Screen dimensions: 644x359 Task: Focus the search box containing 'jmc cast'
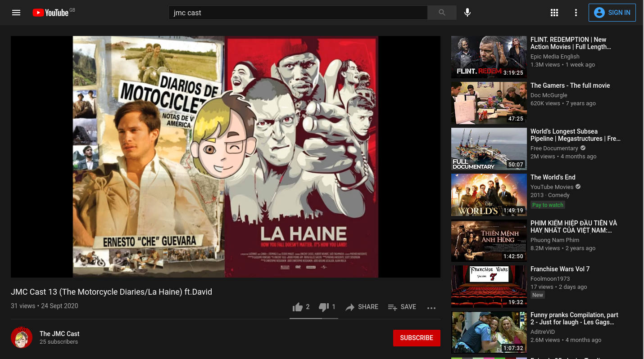(298, 13)
